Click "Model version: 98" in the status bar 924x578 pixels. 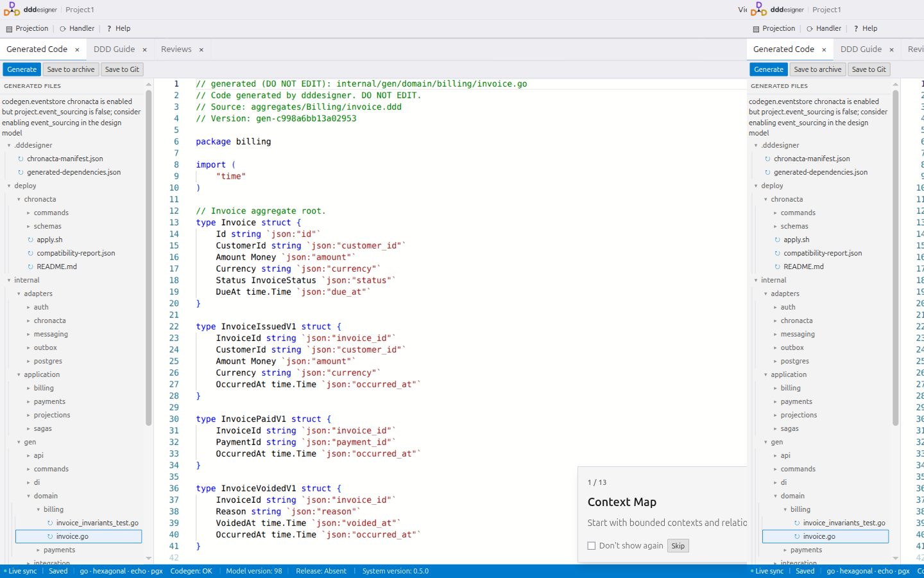[x=254, y=572]
